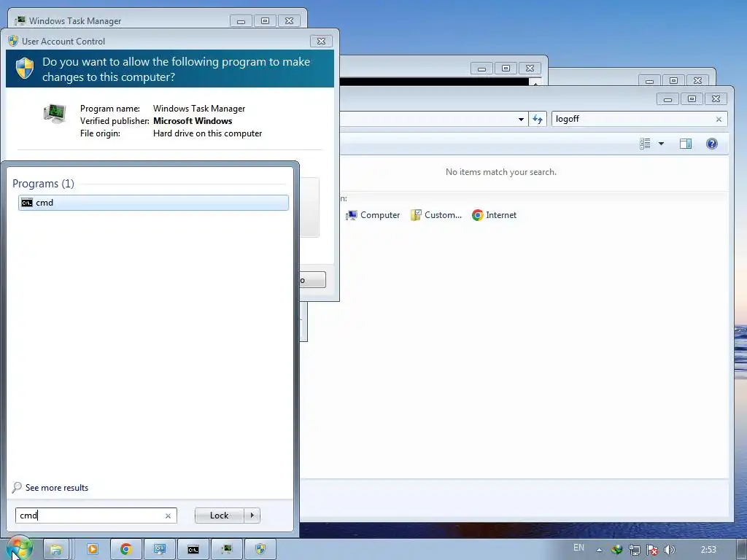The width and height of the screenshot is (747, 560).
Task: Switch to Task Manager taskbar button
Action: [227, 550]
